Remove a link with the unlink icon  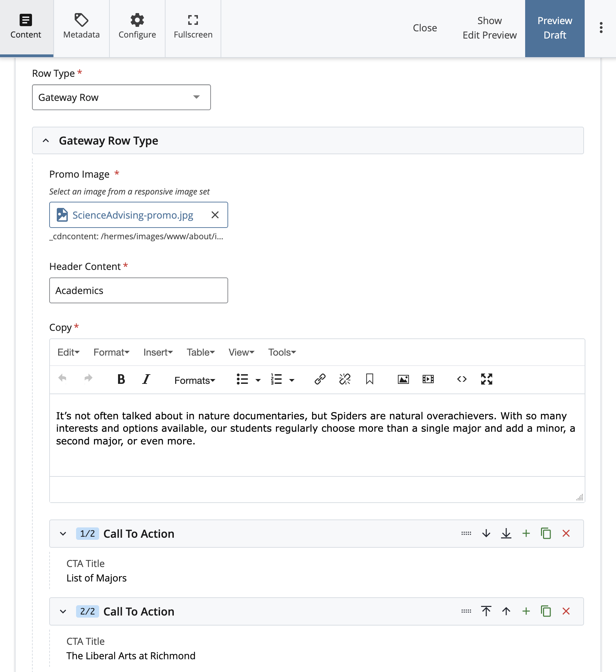coord(344,379)
